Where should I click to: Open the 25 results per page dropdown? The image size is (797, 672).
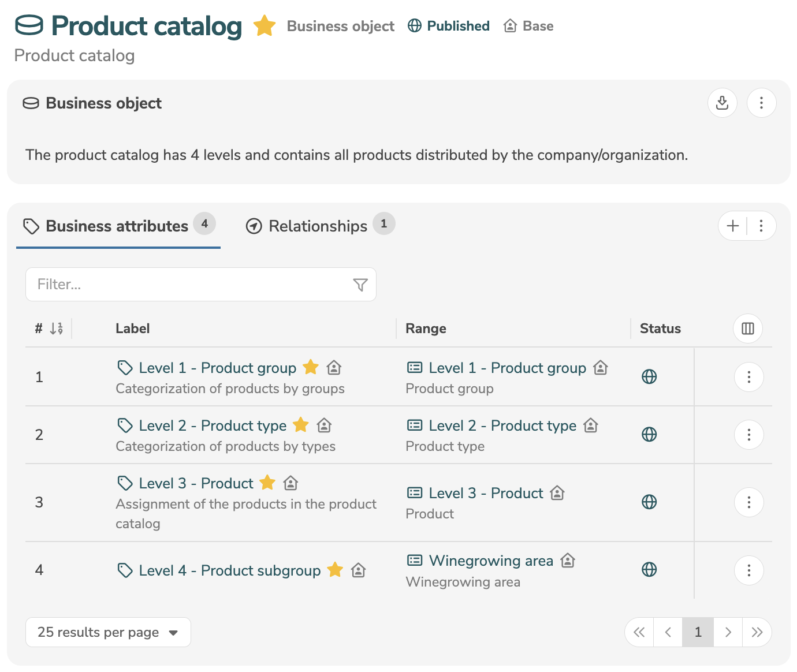tap(108, 632)
